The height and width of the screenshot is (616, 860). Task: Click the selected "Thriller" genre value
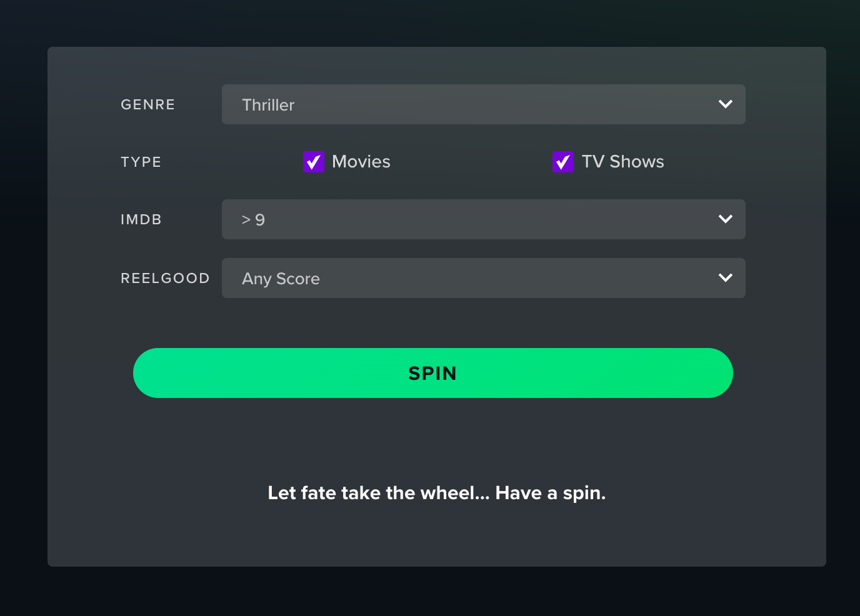point(268,105)
